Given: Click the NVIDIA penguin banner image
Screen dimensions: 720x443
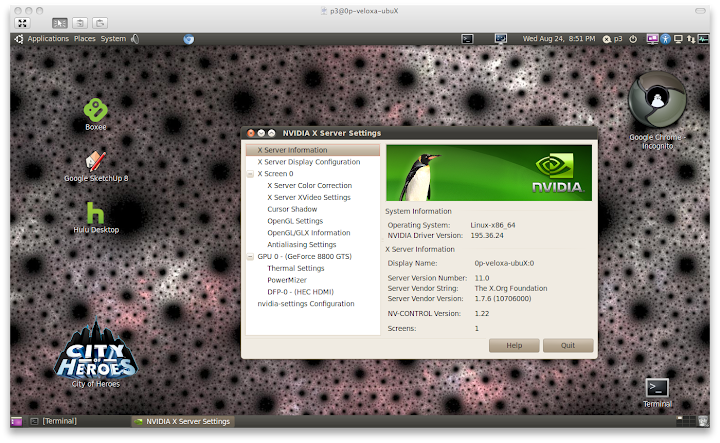Looking at the screenshot, I should click(489, 173).
